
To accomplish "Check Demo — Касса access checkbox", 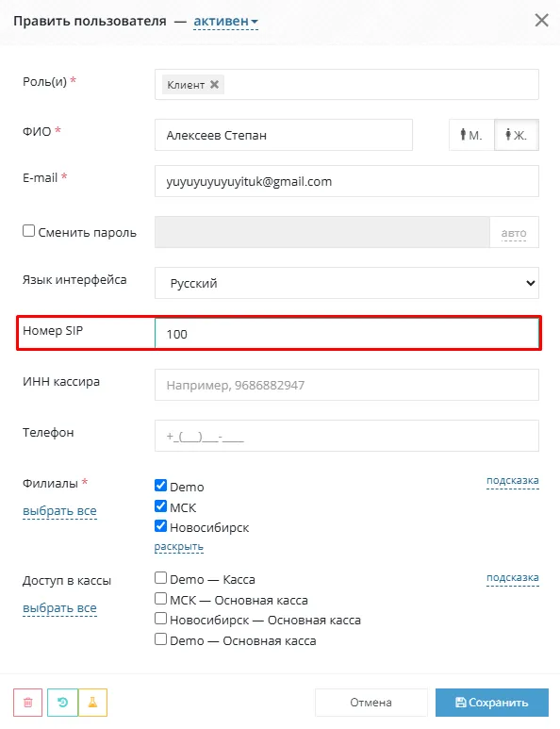I will [160, 578].
